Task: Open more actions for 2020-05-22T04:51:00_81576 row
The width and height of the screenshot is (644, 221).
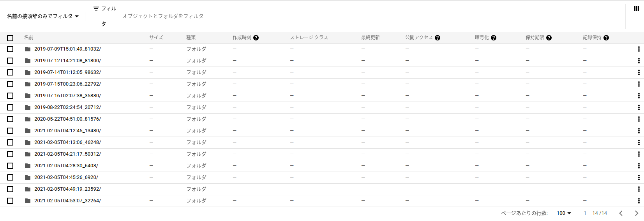Action: 639,119
